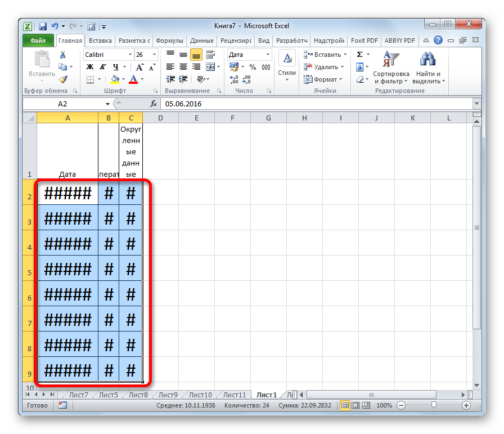Switch to the Лист10 sheet tab
Image resolution: width=504 pixels, height=434 pixels.
click(x=200, y=395)
